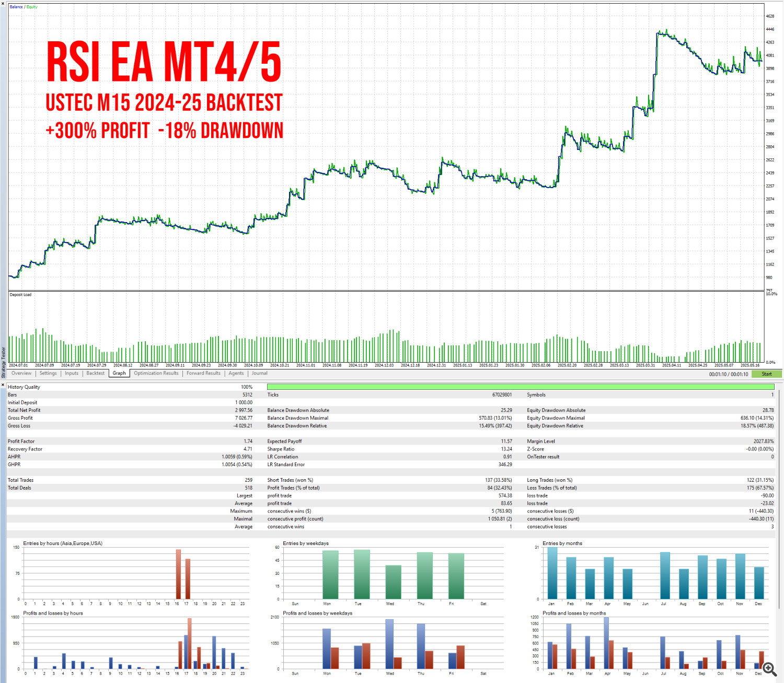Click hour 16 bar in Entries by hours

(178, 574)
